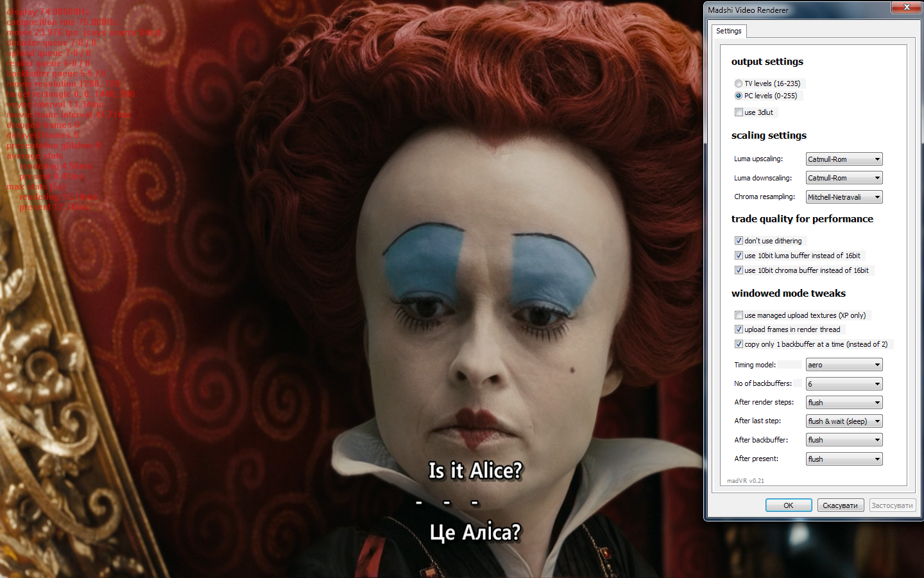Image resolution: width=924 pixels, height=578 pixels.
Task: Close the Madshi Video Renderer dialog
Action: pos(907,7)
